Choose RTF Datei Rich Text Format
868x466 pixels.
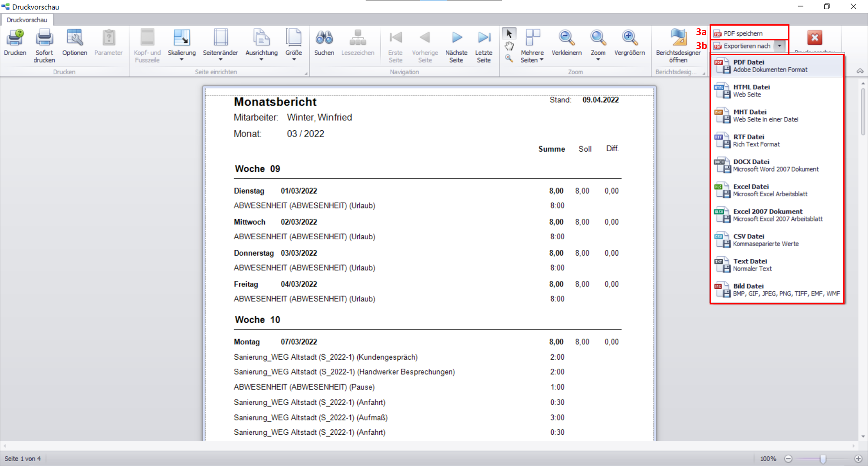(x=777, y=140)
